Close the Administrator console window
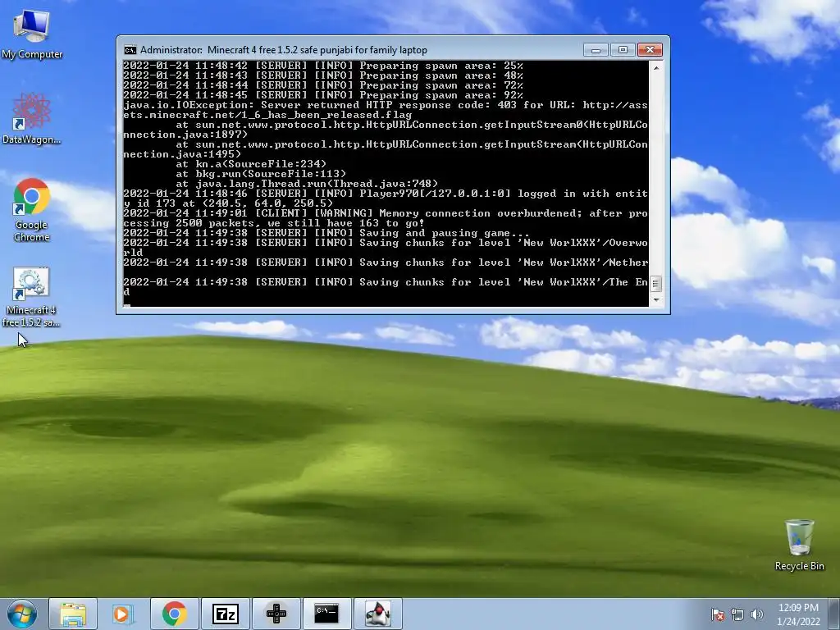Image resolution: width=840 pixels, height=630 pixels. 650,50
